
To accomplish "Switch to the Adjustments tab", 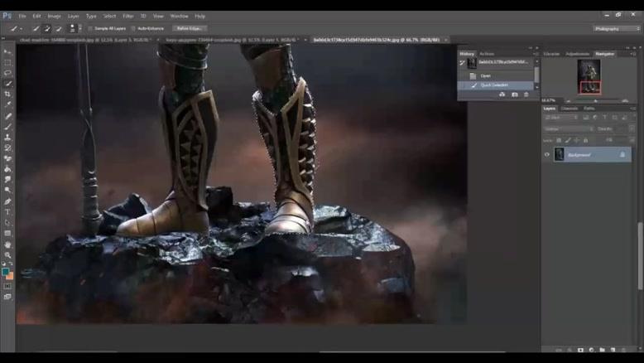I will [x=578, y=54].
